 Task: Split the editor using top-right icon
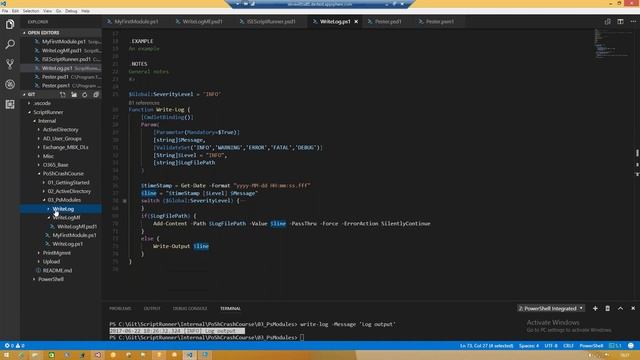tap(620, 22)
